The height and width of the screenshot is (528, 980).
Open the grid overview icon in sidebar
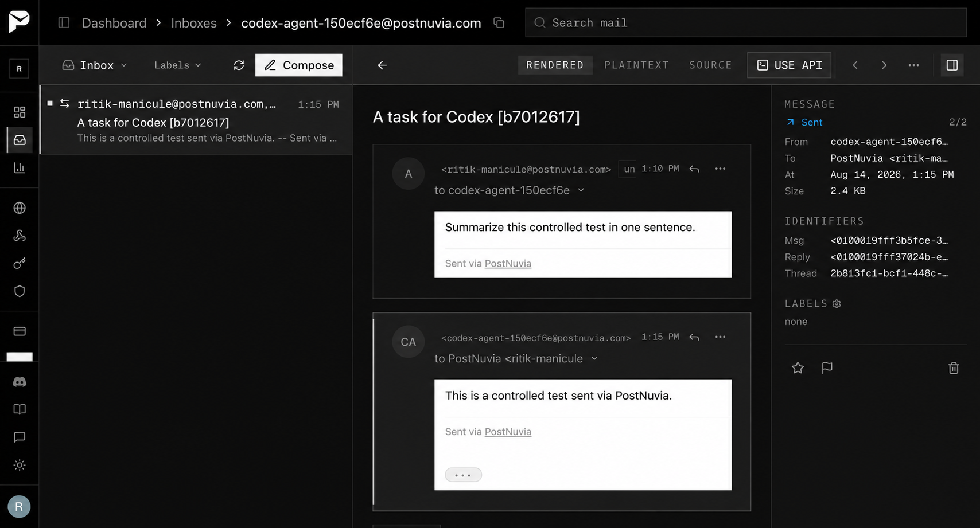[20, 112]
